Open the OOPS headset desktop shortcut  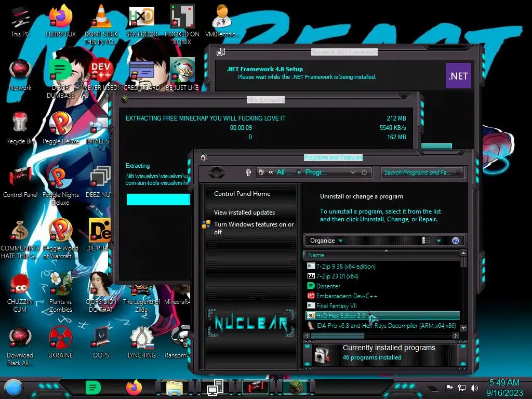101,343
